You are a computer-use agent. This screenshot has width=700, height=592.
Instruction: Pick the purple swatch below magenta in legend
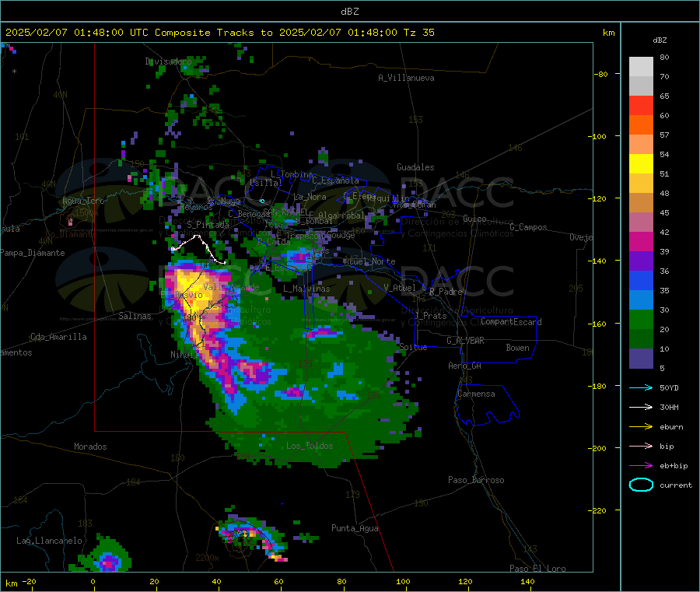(x=641, y=261)
